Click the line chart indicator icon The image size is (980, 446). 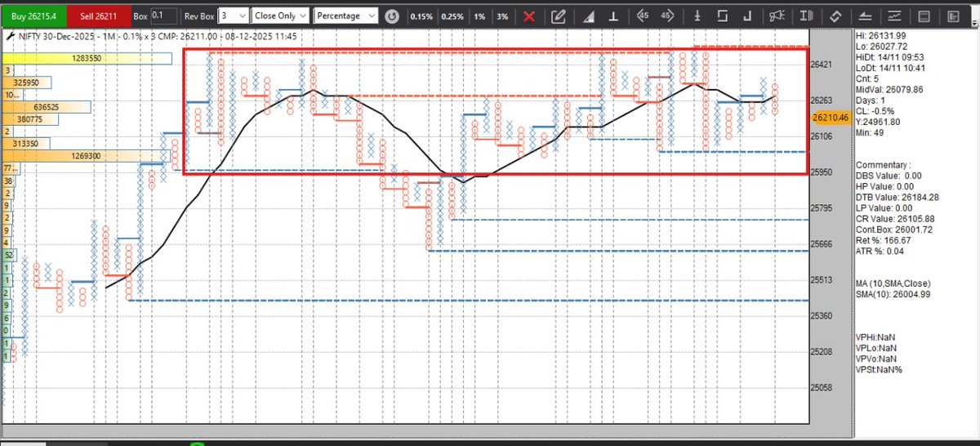pos(895,16)
